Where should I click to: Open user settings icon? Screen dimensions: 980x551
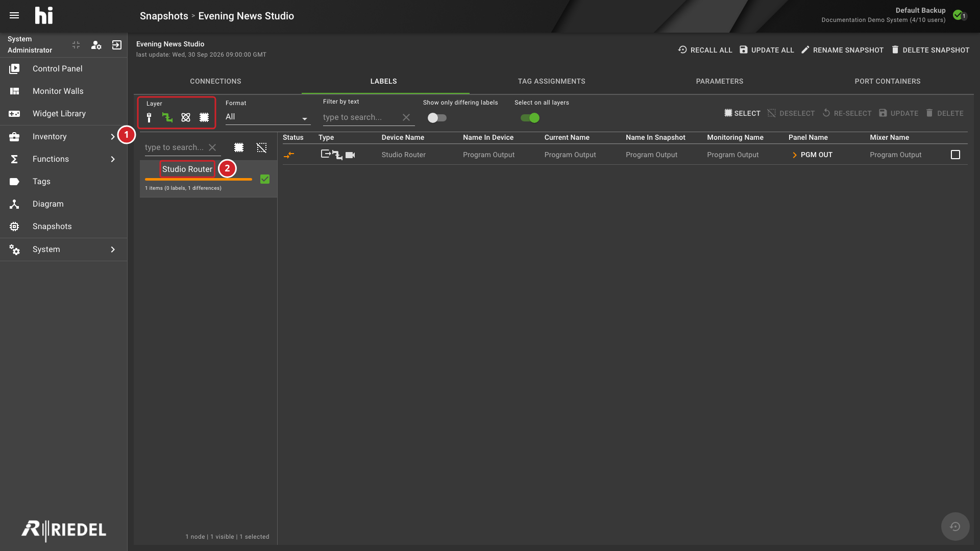pos(96,45)
